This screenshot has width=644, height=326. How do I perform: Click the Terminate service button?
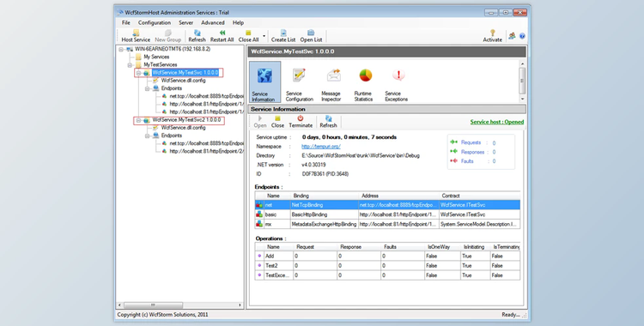[x=301, y=122]
